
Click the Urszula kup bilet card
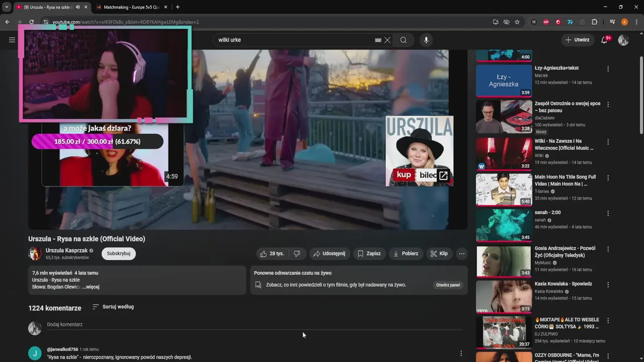pos(420,151)
